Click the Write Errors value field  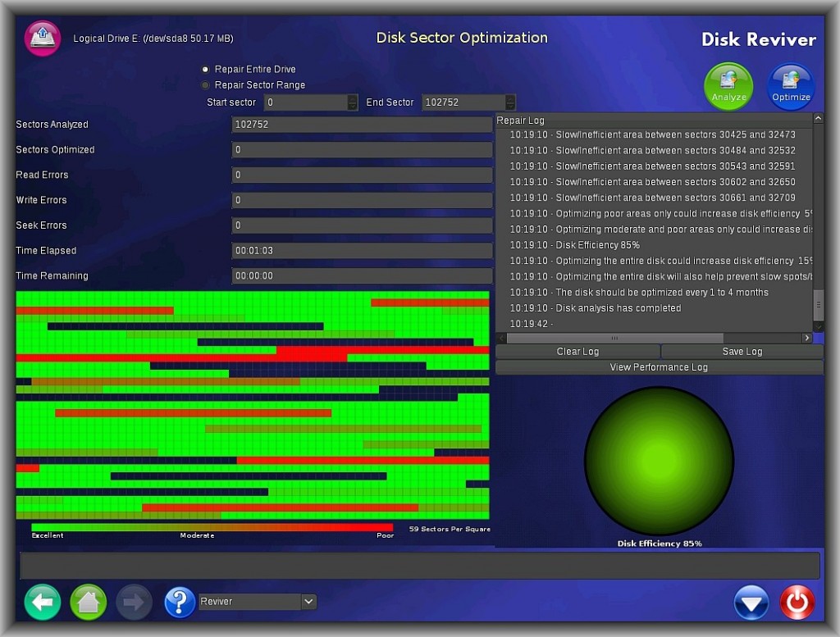click(362, 200)
